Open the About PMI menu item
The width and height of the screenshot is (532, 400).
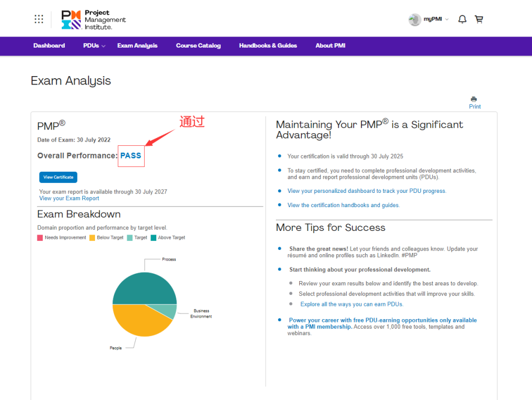coord(330,45)
